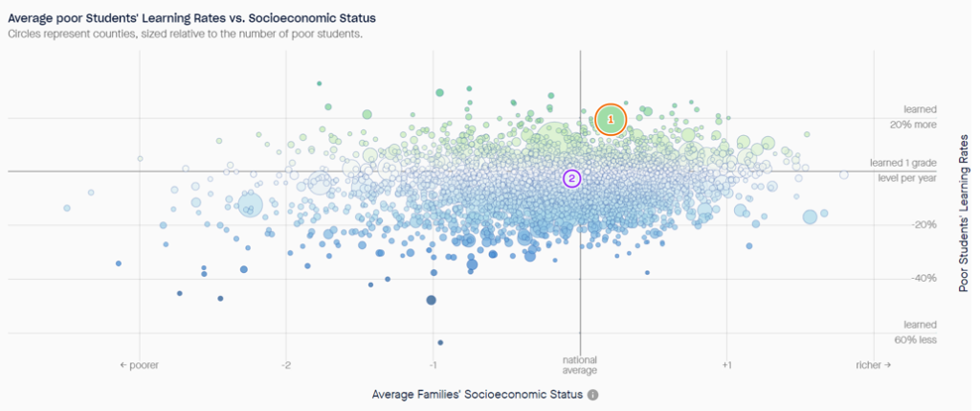The width and height of the screenshot is (980, 411).
Task: Click the dark blue bubble just below -40% near -1
Action: 431,300
